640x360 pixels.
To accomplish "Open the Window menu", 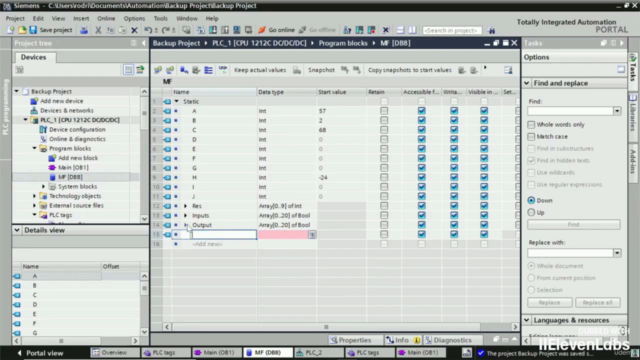I will coord(187,18).
